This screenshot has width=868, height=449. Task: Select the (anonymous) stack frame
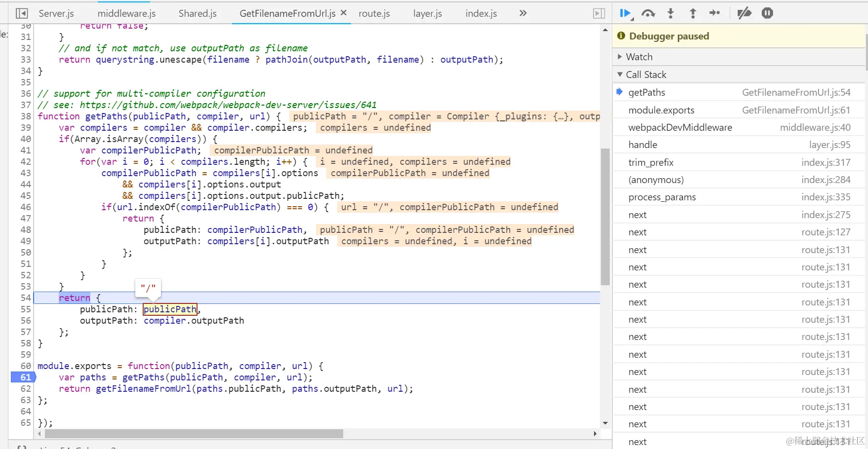point(739,180)
